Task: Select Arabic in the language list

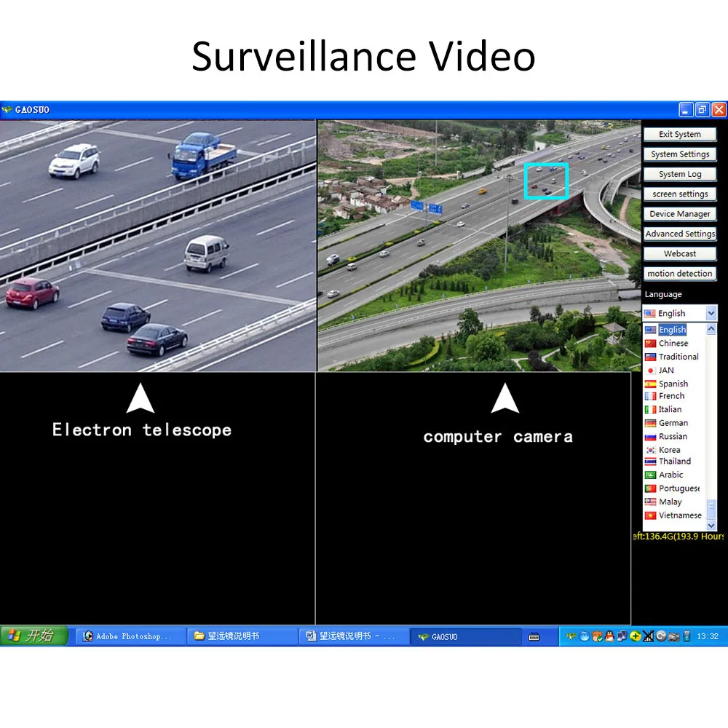Action: tap(673, 475)
